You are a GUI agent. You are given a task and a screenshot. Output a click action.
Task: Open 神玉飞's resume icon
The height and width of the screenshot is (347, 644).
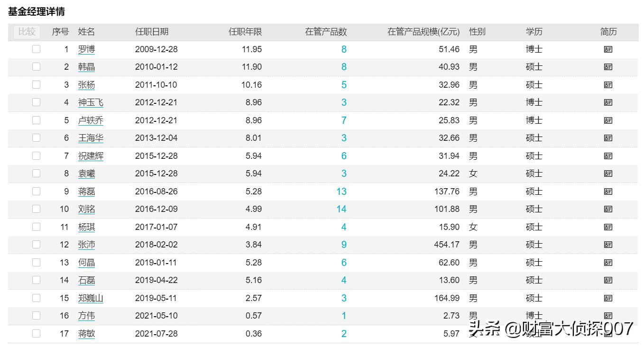(x=607, y=102)
